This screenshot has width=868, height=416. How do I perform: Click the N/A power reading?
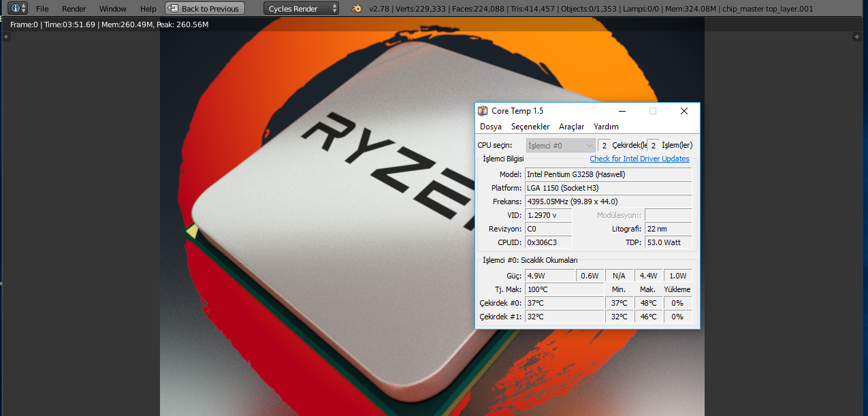(619, 276)
